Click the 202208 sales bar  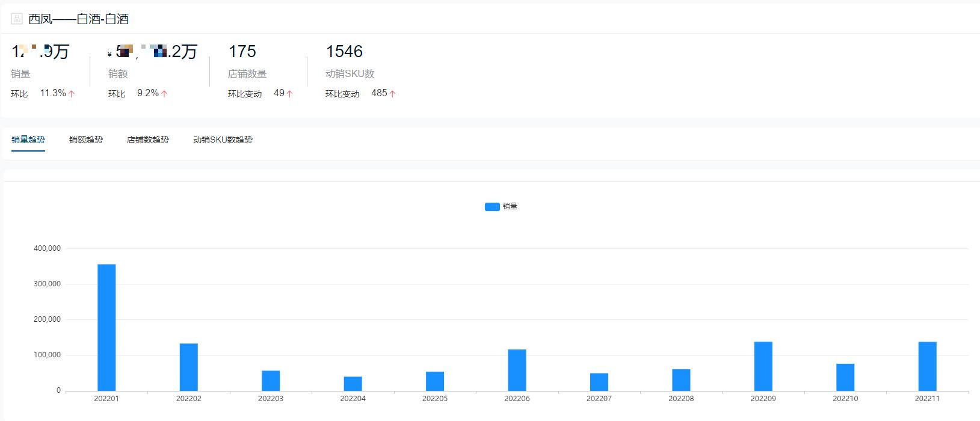coord(681,380)
